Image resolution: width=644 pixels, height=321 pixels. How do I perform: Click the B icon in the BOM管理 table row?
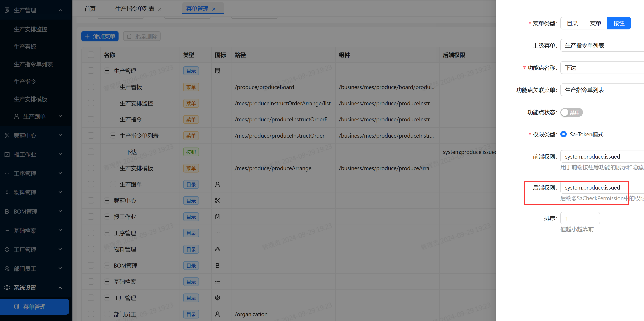coord(218,265)
